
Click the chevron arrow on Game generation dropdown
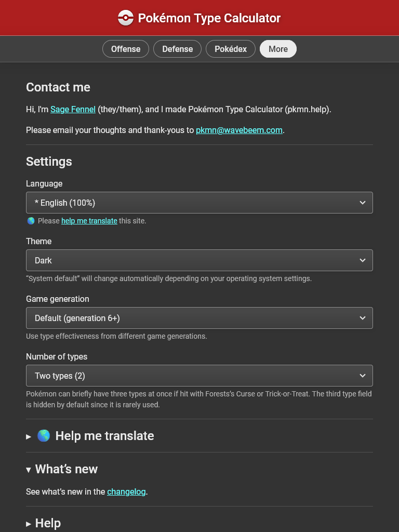pos(362,318)
